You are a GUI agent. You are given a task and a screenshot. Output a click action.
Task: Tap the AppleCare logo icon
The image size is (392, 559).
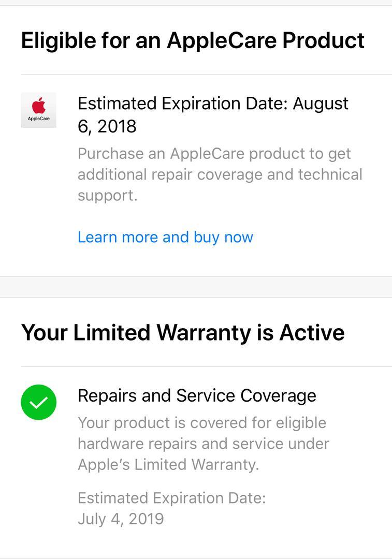click(38, 110)
